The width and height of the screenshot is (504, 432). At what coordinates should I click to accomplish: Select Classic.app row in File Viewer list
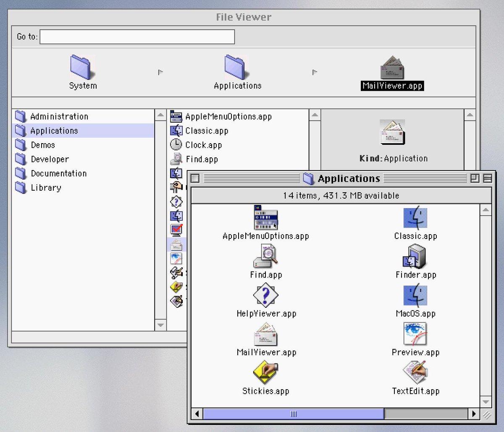[238, 131]
